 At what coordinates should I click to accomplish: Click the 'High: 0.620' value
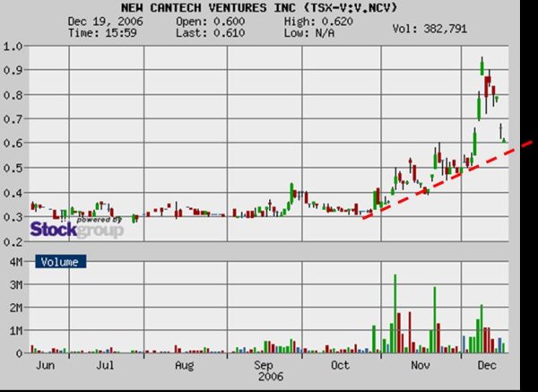tap(318, 22)
